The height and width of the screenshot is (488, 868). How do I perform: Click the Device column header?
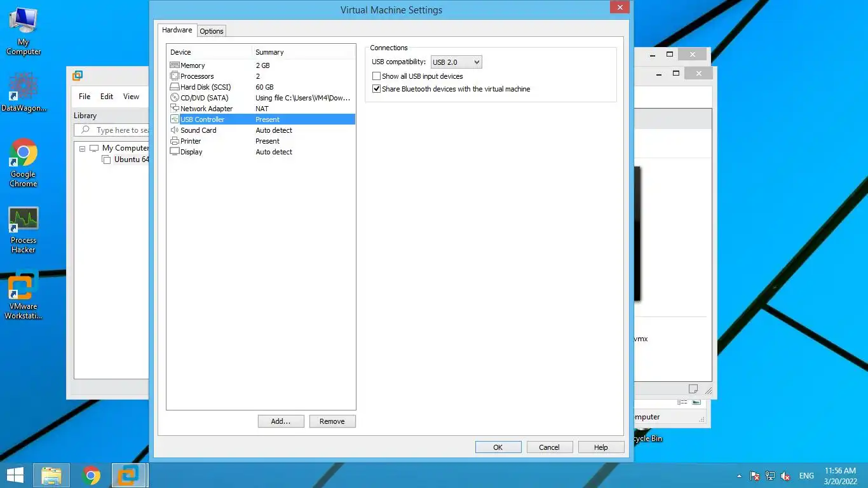[x=209, y=52]
